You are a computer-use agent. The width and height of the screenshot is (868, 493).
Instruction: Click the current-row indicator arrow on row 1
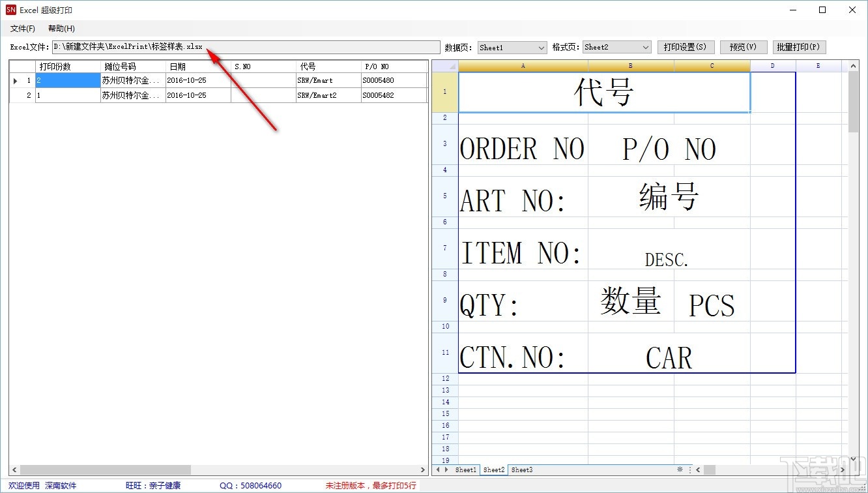[16, 80]
